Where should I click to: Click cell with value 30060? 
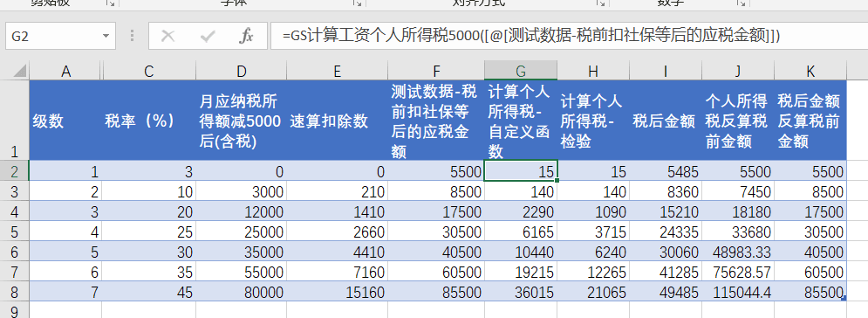pos(666,252)
